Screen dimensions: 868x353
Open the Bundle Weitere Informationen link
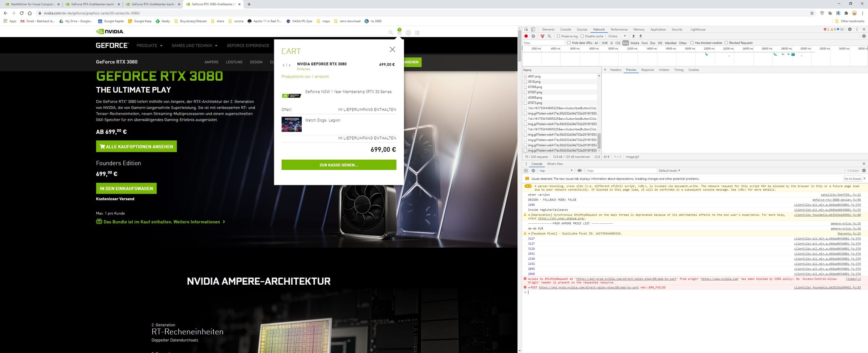160,222
